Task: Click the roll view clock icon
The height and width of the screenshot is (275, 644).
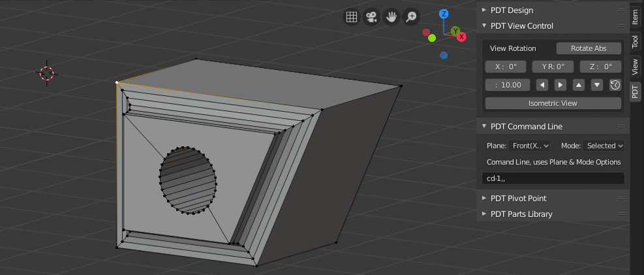Action: [615, 85]
